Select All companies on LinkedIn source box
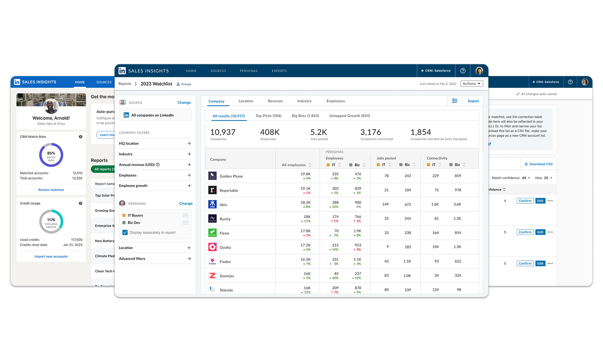 coord(155,115)
